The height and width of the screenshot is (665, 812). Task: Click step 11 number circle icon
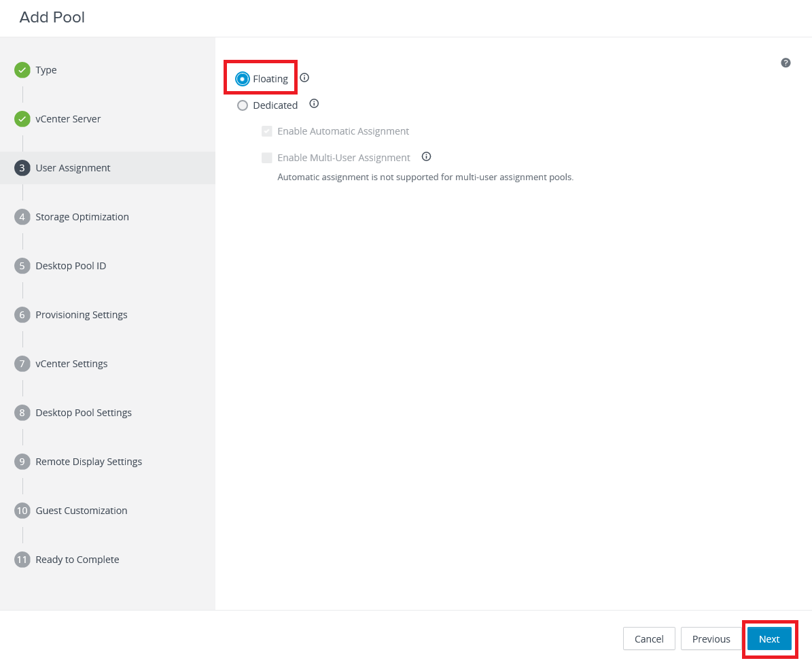coord(22,560)
